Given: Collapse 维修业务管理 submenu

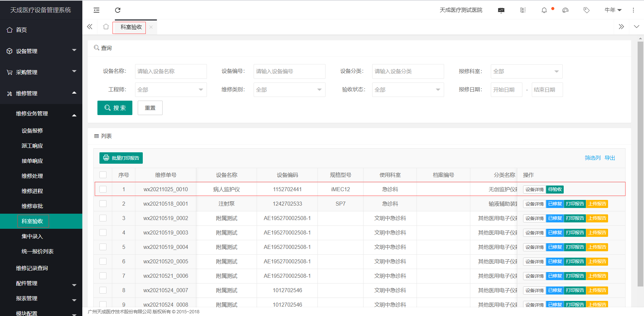Looking at the screenshot, I should [x=41, y=114].
